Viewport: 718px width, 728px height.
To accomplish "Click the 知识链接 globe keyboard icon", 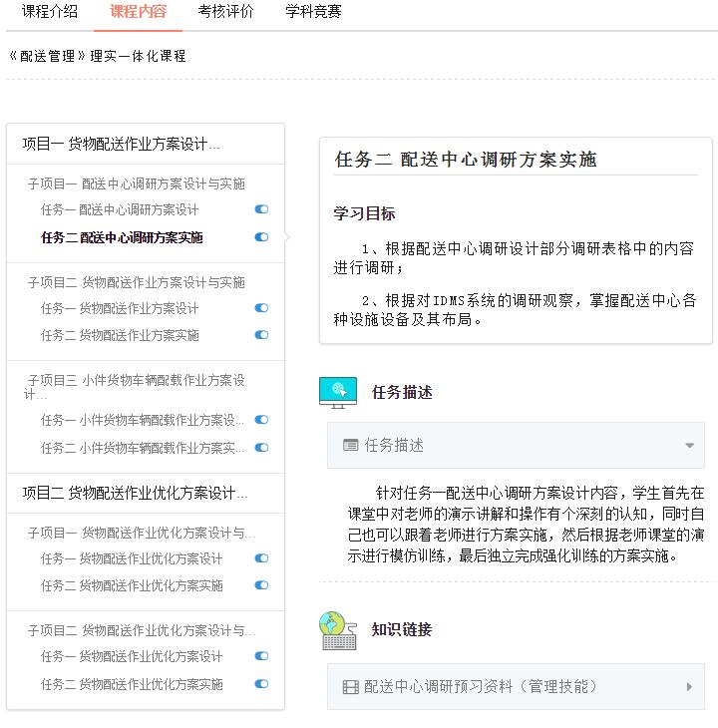I will click(338, 630).
